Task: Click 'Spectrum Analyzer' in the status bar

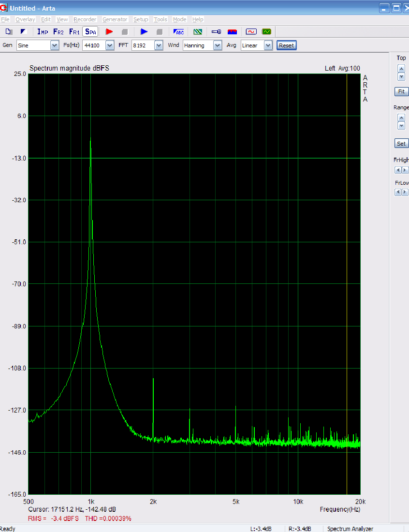Action: (x=350, y=529)
